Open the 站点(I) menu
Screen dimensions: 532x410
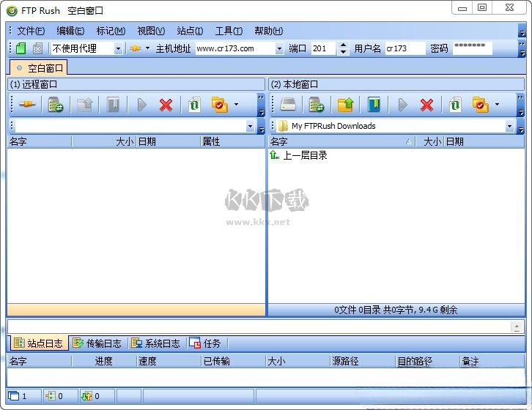[x=190, y=31]
